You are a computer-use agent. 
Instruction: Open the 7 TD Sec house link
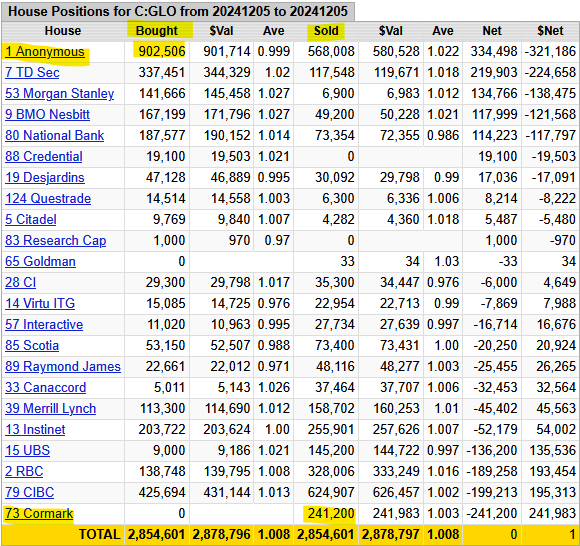pos(32,73)
